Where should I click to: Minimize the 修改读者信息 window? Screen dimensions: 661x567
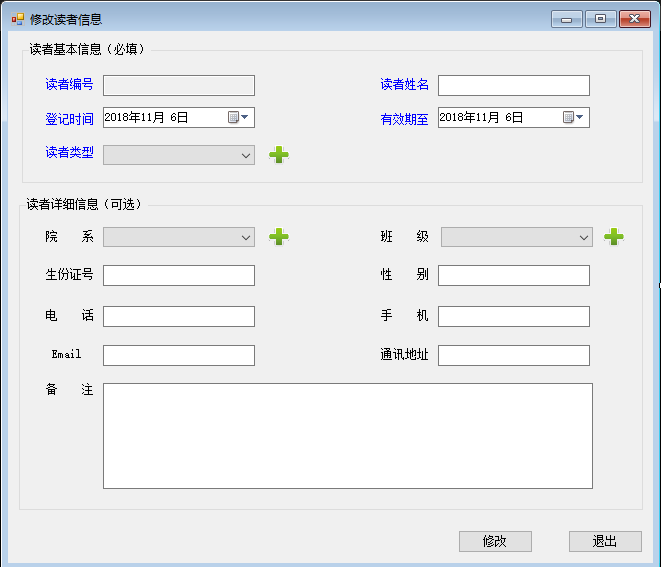[567, 19]
